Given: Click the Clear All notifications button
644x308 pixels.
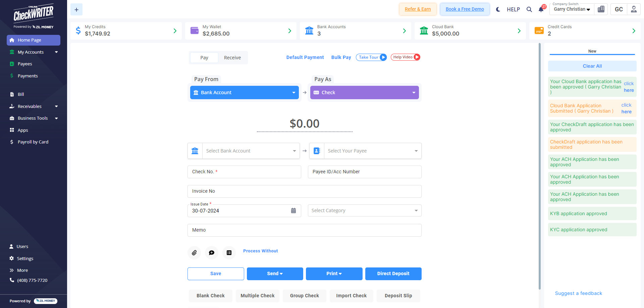Looking at the screenshot, I should tap(592, 66).
